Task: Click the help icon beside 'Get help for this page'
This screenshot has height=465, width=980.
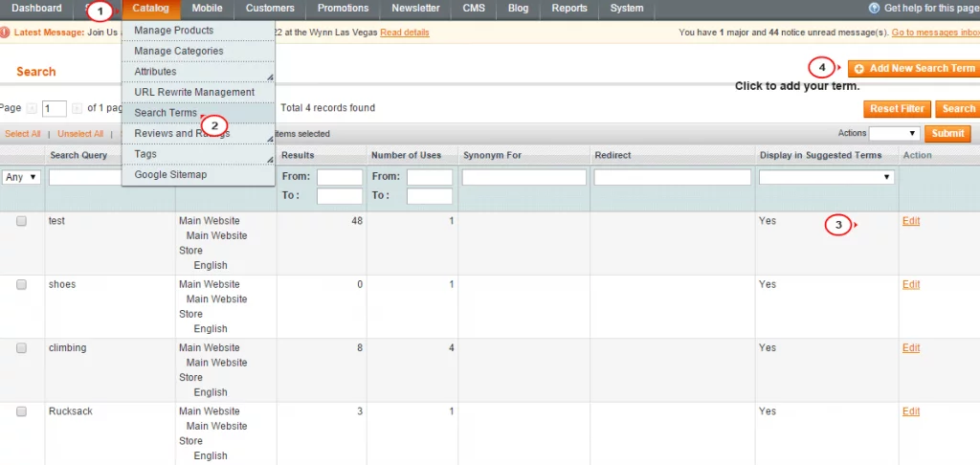Action: tap(874, 9)
